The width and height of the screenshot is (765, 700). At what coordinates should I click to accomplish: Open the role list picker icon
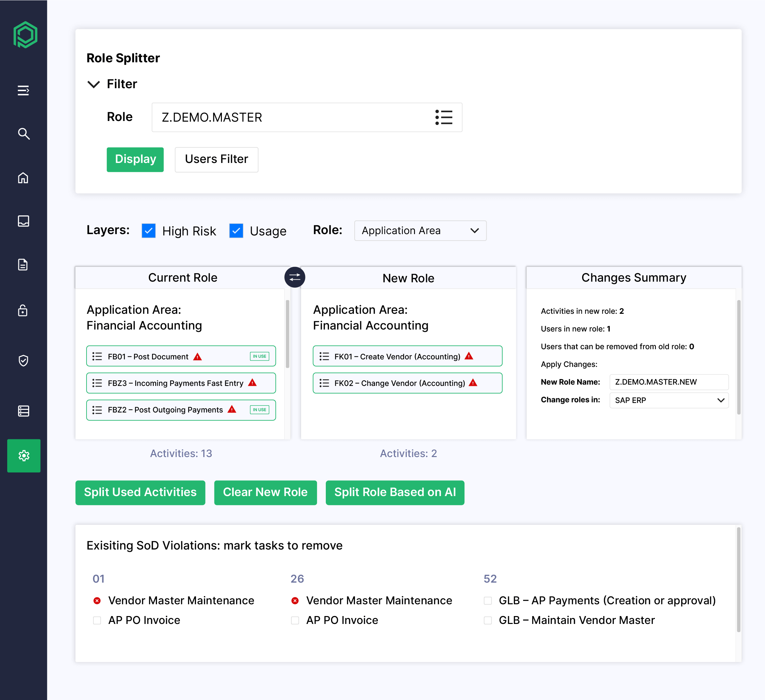(443, 117)
